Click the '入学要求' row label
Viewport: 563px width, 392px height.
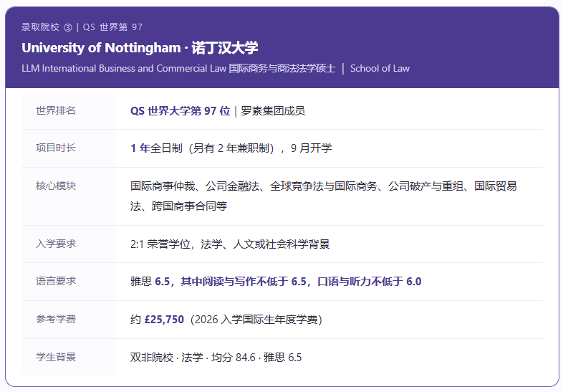[x=56, y=244]
